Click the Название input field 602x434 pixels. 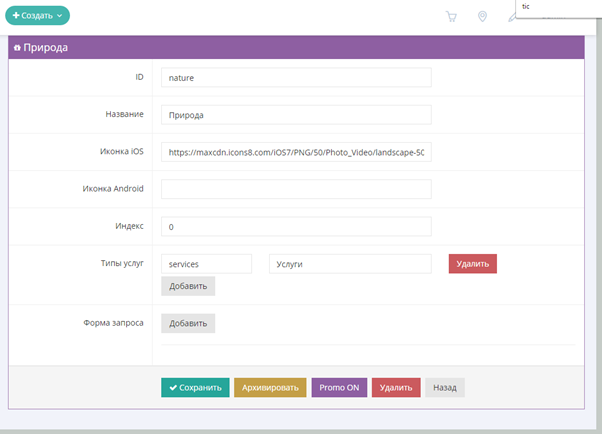[x=295, y=115]
